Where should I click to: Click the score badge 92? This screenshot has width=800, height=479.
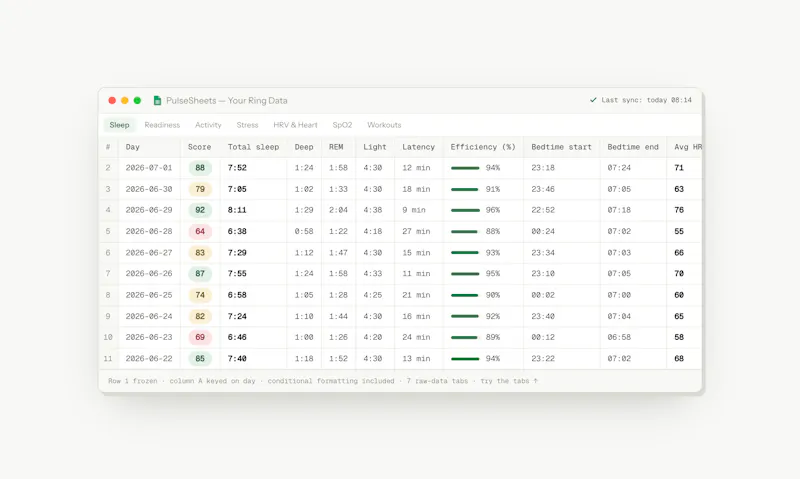click(x=200, y=210)
